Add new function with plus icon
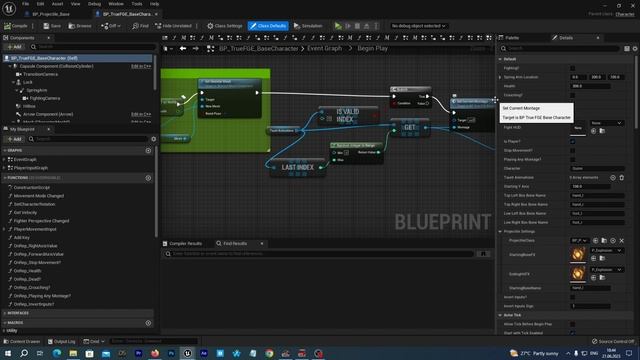 [148, 178]
